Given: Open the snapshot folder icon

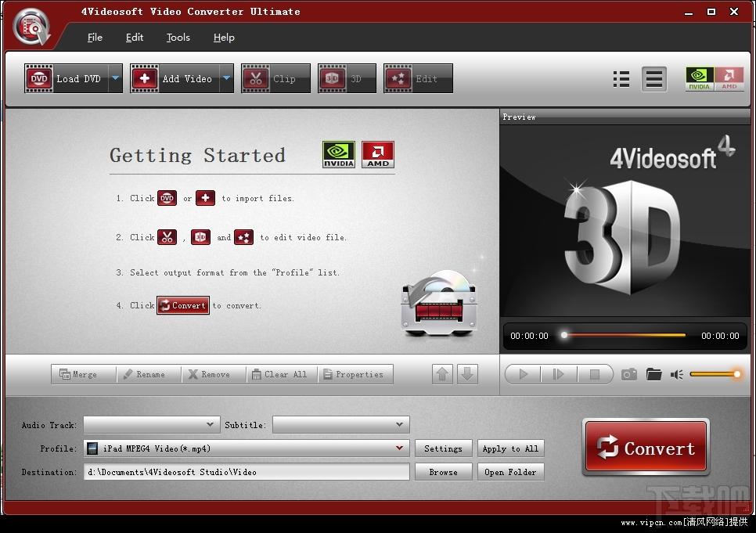Looking at the screenshot, I should pos(654,375).
